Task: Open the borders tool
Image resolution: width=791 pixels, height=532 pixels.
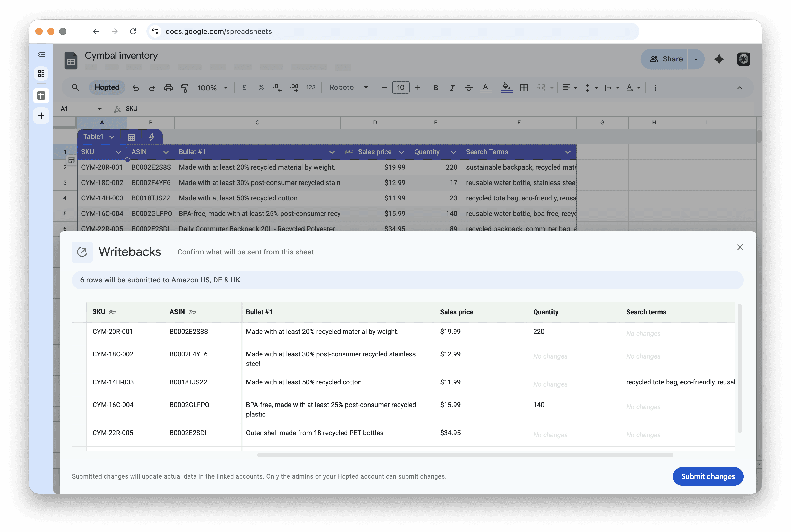Action: click(524, 88)
